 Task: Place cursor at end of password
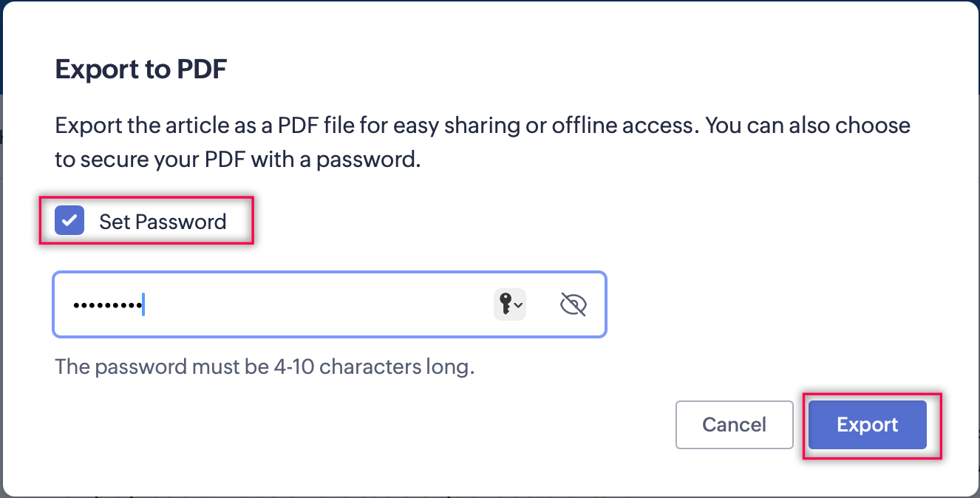click(143, 304)
